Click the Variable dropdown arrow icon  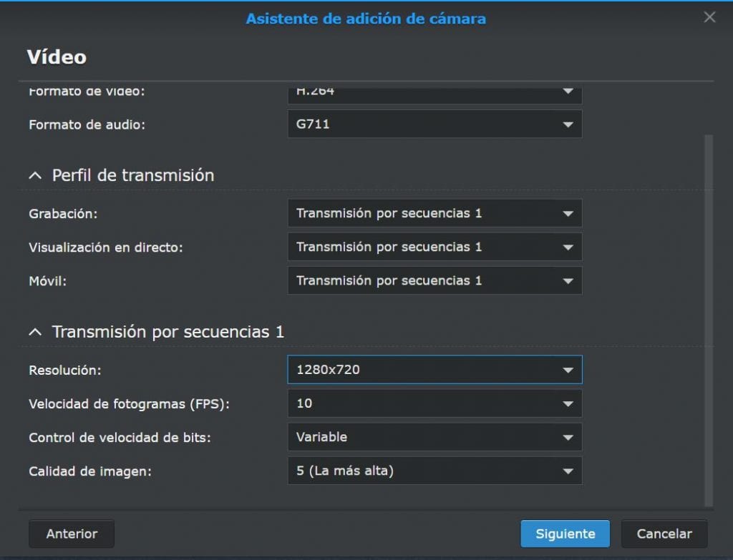tap(568, 437)
